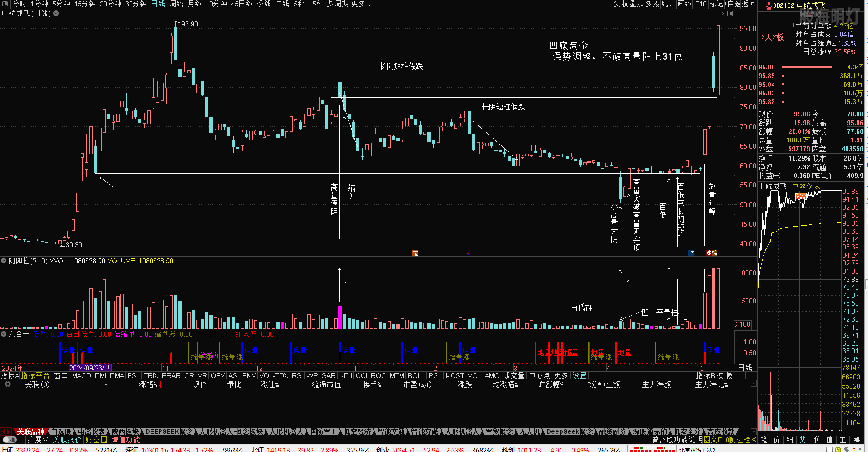
Task: Open the 更多 indicators dropdown in the indicator bar
Action: (561, 375)
